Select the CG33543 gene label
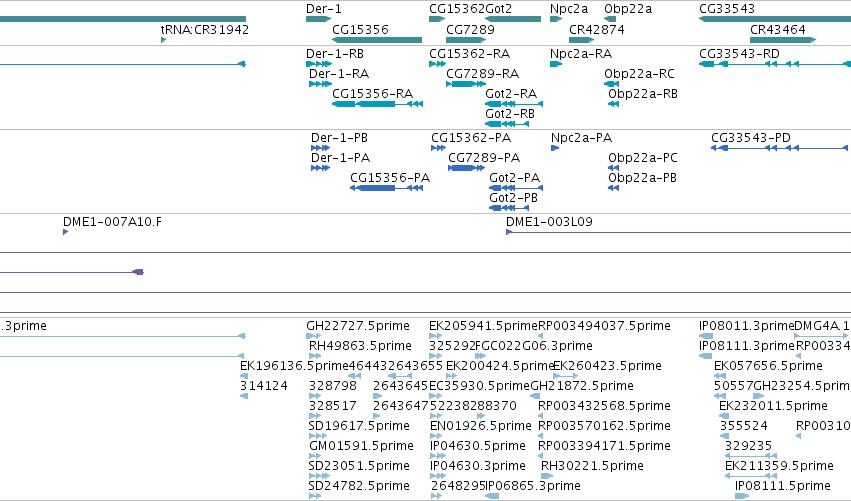Image resolution: width=851 pixels, height=501 pixels. pos(727,9)
